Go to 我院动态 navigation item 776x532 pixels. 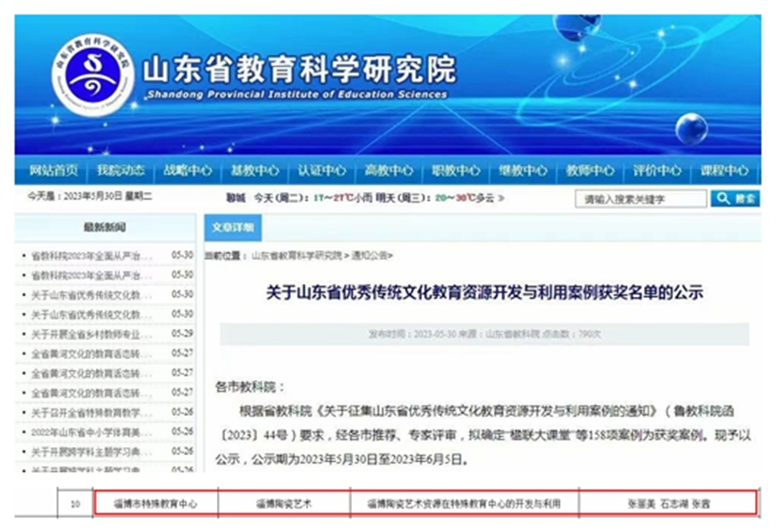coord(121,171)
